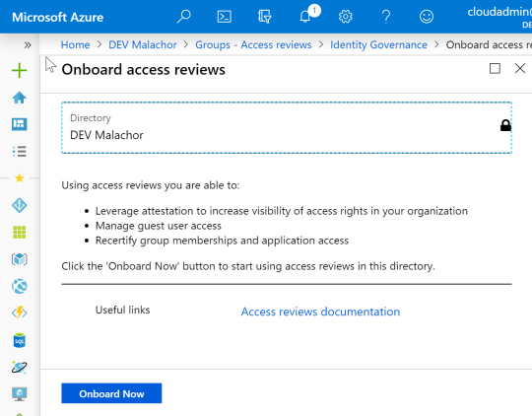Open Resource groups cube icon
The height and width of the screenshot is (416, 532).
click(20, 259)
